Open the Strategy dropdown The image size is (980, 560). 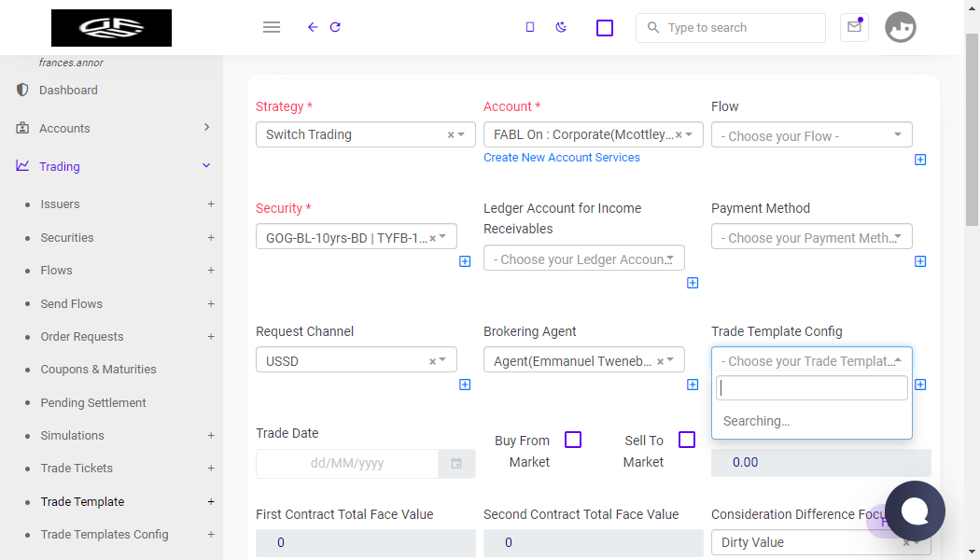366,134
